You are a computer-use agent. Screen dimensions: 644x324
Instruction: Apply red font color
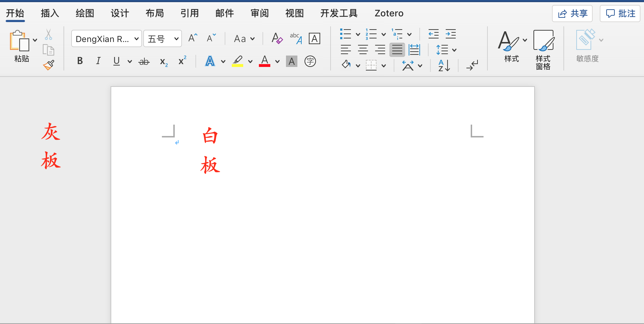point(265,61)
